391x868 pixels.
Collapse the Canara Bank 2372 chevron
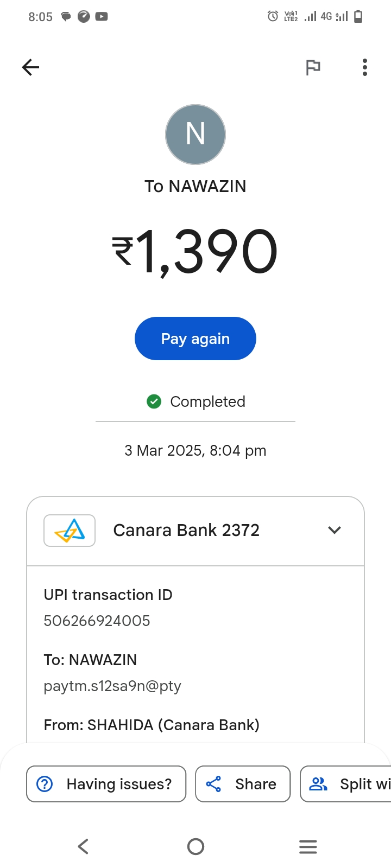[x=335, y=530]
